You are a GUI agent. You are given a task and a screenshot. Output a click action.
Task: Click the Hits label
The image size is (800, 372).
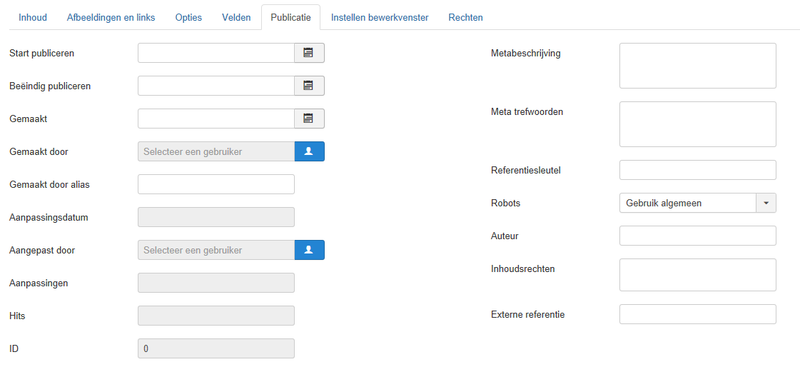click(17, 316)
